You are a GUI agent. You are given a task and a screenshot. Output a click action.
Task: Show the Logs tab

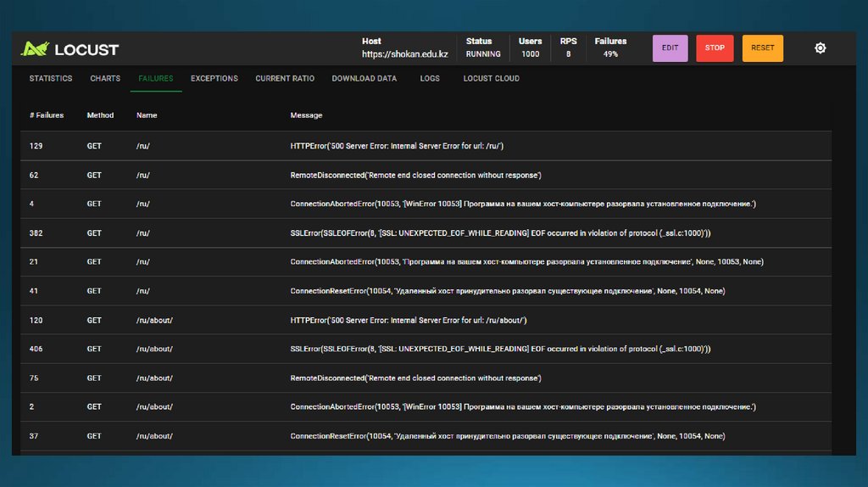tap(430, 79)
